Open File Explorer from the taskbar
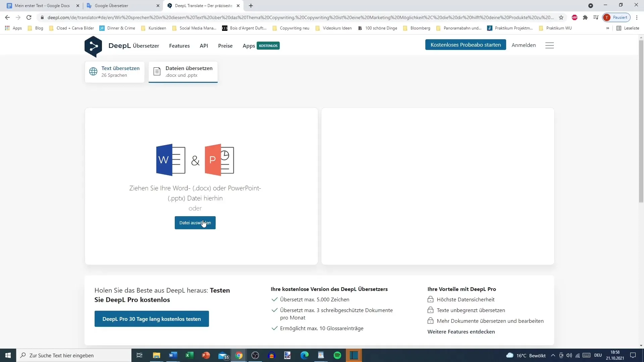The width and height of the screenshot is (644, 362). click(x=157, y=355)
